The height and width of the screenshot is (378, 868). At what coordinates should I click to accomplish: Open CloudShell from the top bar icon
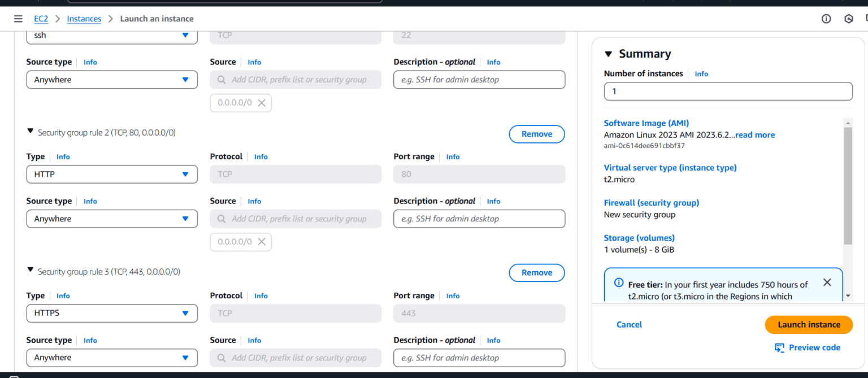tap(848, 18)
